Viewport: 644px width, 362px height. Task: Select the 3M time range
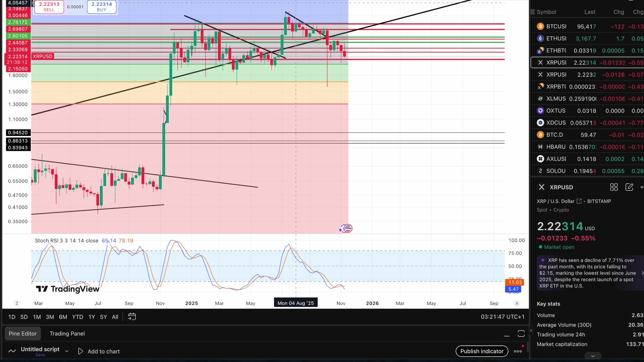point(50,317)
